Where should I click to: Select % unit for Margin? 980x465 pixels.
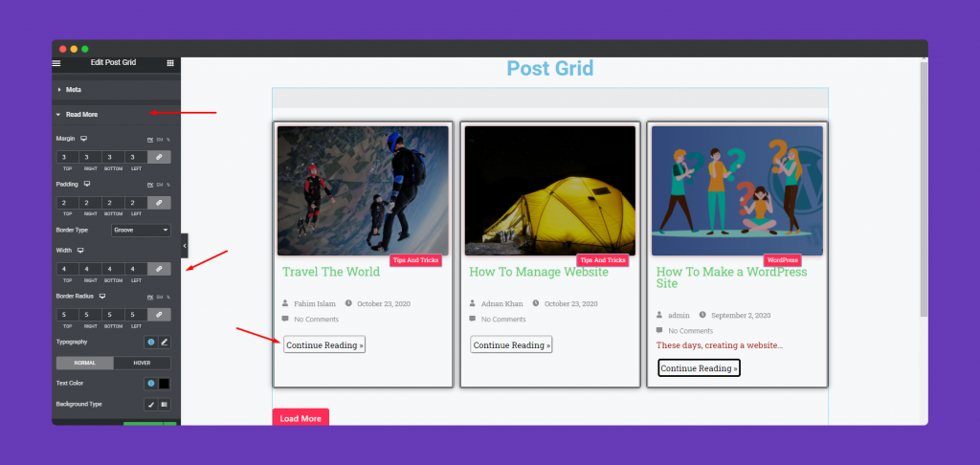point(167,140)
